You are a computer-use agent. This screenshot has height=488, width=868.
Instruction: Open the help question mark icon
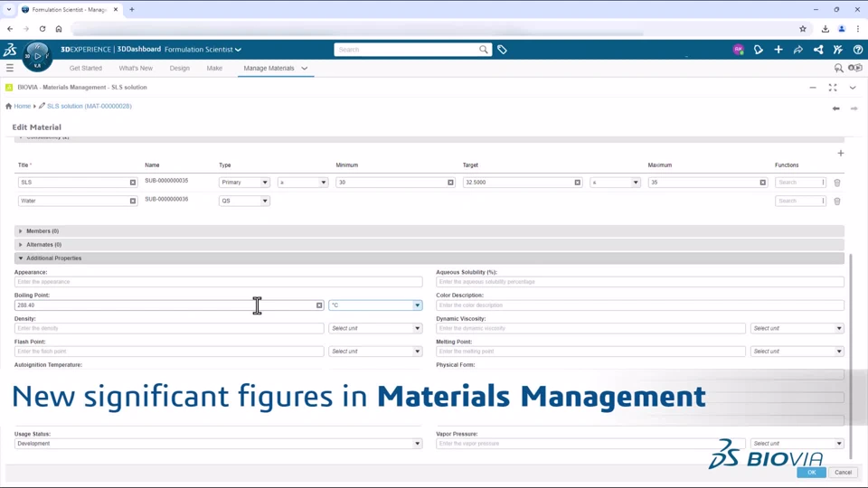(x=858, y=49)
